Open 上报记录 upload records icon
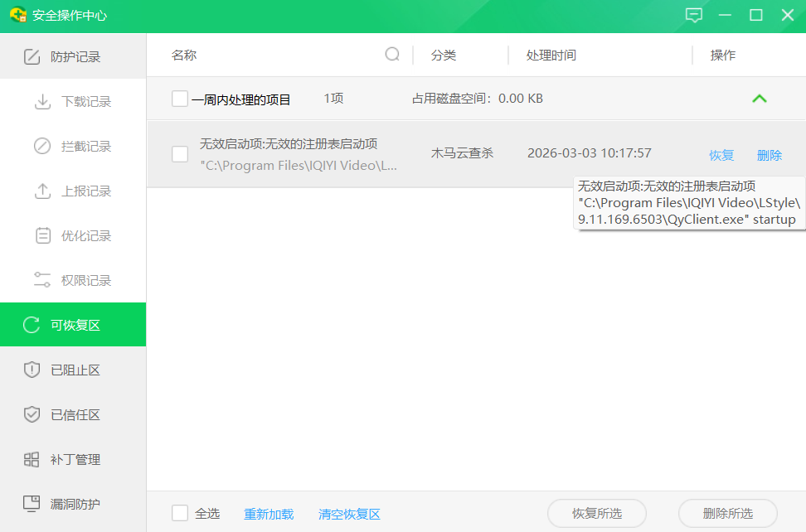806x532 pixels. click(x=42, y=191)
